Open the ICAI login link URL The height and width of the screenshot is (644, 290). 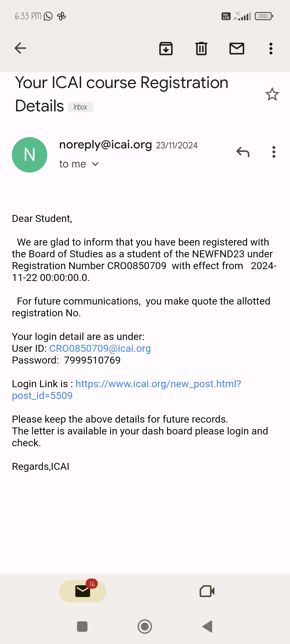pos(158,384)
